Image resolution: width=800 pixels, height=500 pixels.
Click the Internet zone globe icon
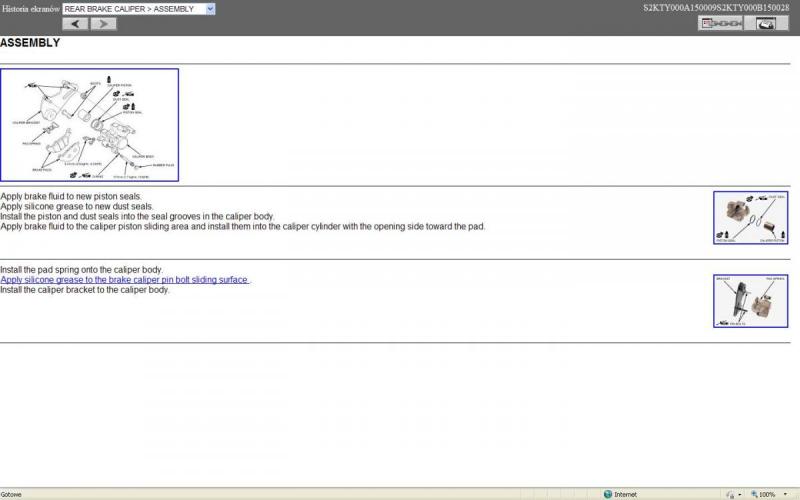click(x=608, y=494)
